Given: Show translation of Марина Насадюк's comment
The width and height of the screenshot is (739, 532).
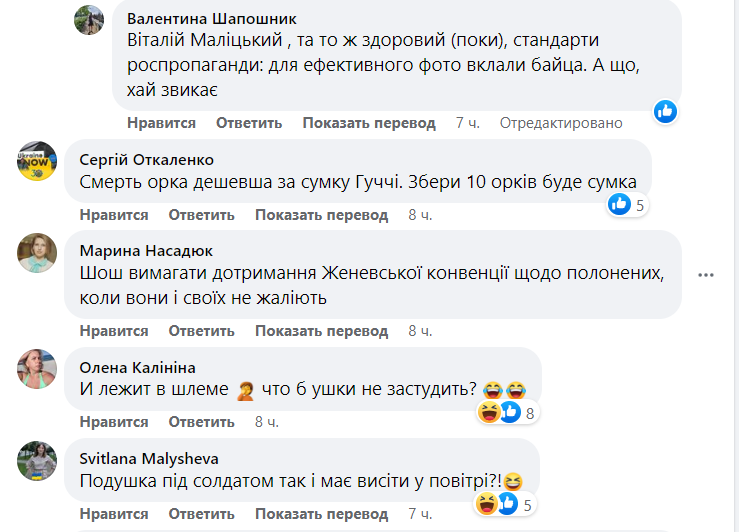Looking at the screenshot, I should coord(321,331).
